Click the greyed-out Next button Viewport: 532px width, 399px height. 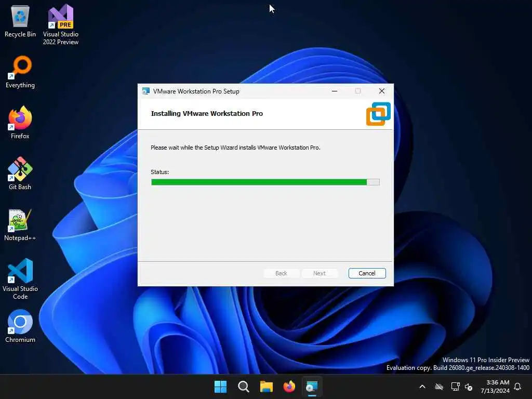click(320, 273)
